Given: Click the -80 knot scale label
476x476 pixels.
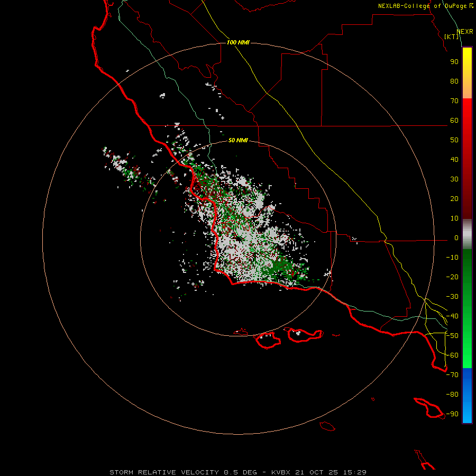Looking at the screenshot, I should pyautogui.click(x=452, y=395).
